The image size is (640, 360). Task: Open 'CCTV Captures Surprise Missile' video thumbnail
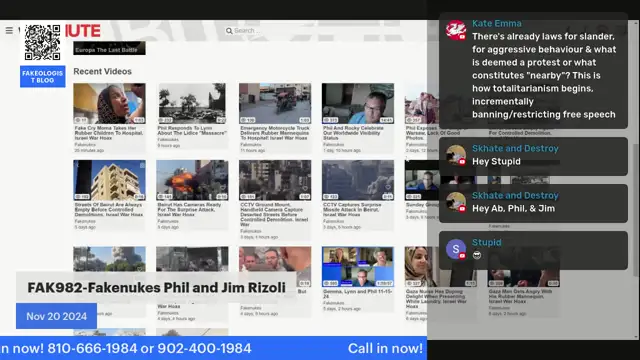(x=358, y=180)
